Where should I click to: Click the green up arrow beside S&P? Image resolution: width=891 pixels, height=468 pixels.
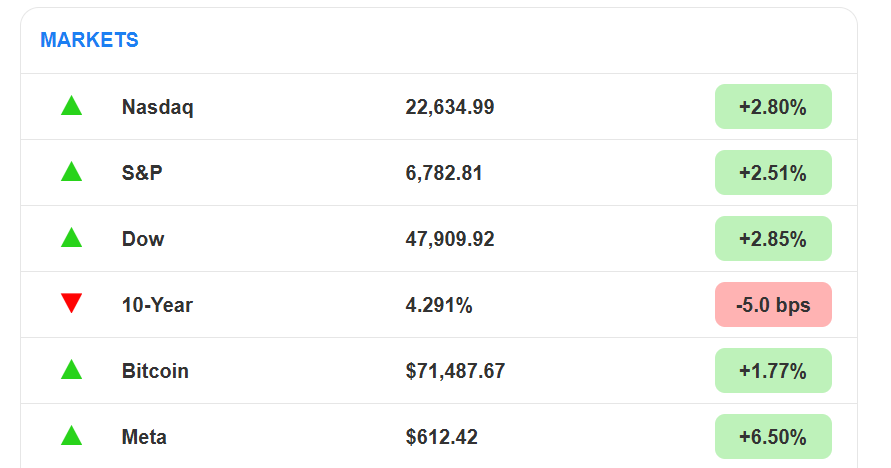tap(71, 172)
